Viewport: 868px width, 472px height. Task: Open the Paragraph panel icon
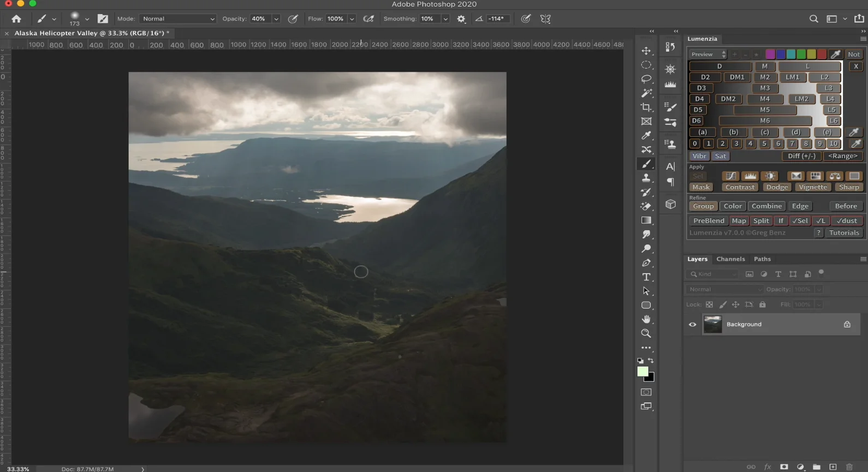point(670,182)
